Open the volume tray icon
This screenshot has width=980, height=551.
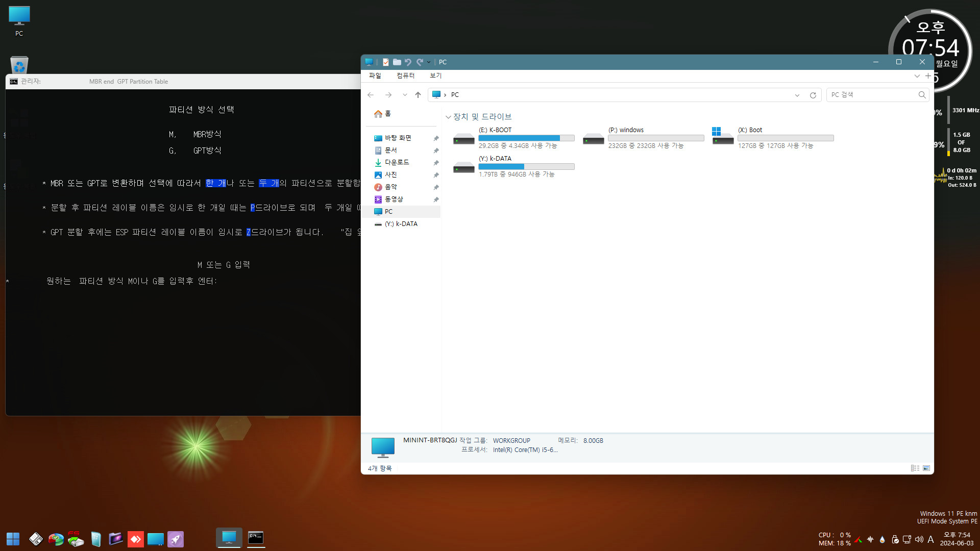919,539
